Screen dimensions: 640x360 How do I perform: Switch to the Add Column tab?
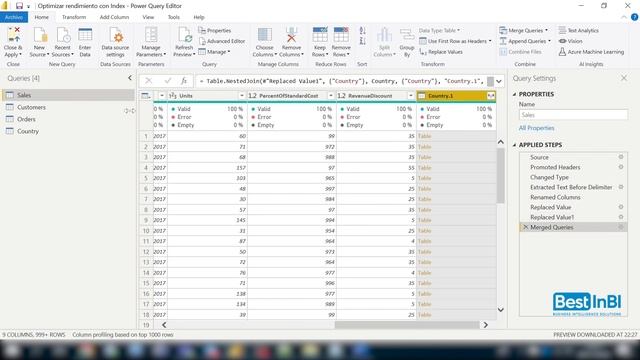[114, 17]
